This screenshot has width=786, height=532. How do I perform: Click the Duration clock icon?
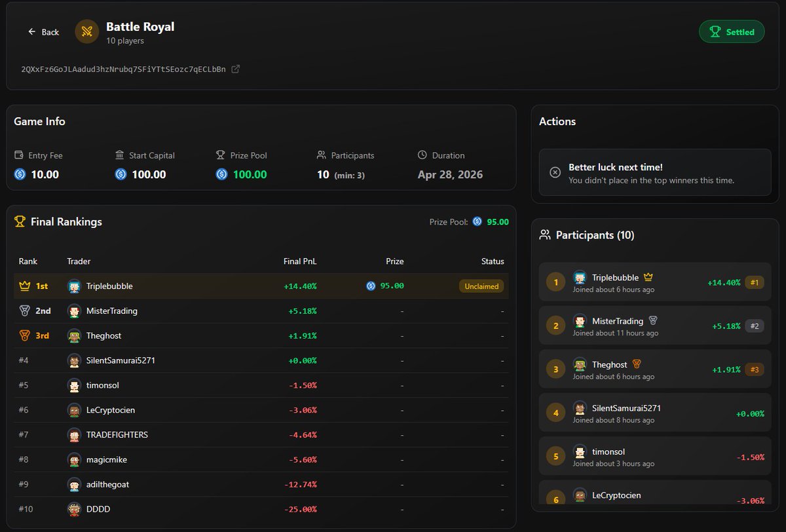point(422,155)
